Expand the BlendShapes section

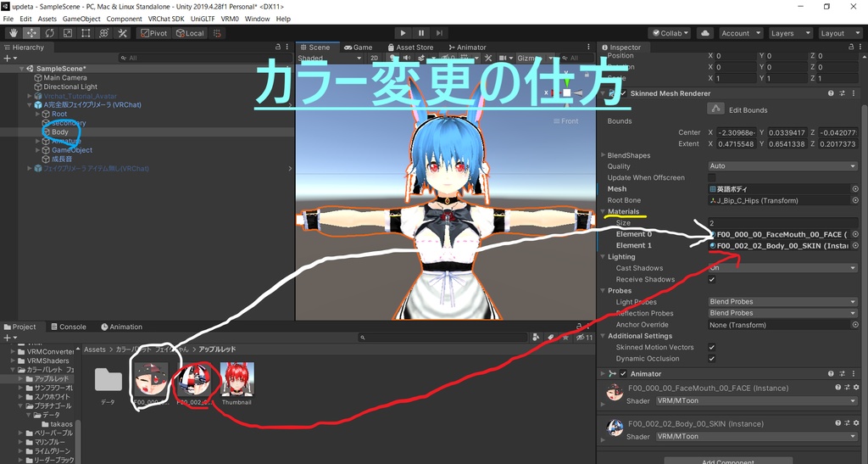[604, 155]
